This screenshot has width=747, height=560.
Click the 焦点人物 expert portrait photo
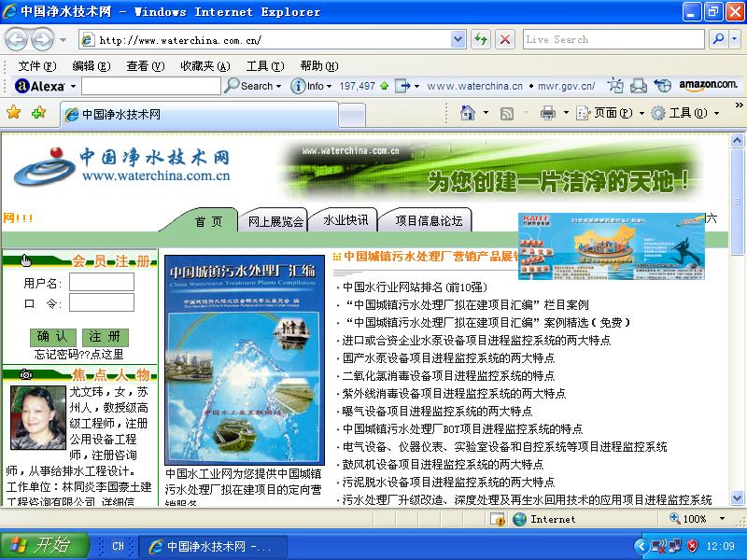click(37, 417)
